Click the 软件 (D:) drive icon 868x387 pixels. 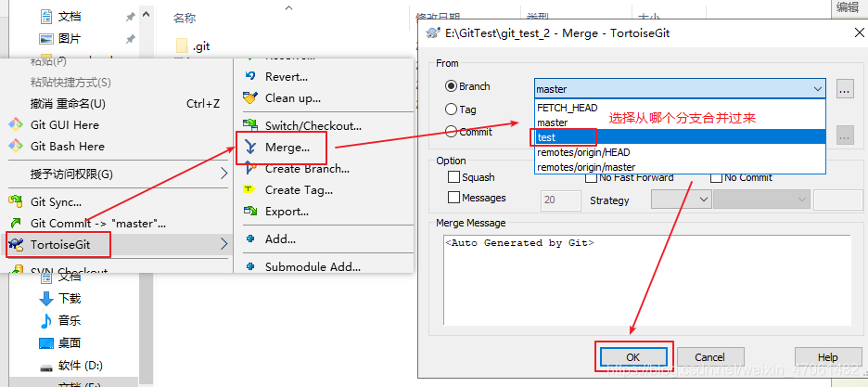pos(46,367)
